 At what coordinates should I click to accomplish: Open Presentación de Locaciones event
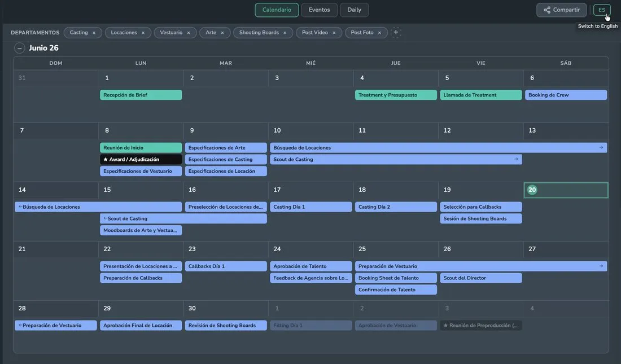pyautogui.click(x=141, y=266)
